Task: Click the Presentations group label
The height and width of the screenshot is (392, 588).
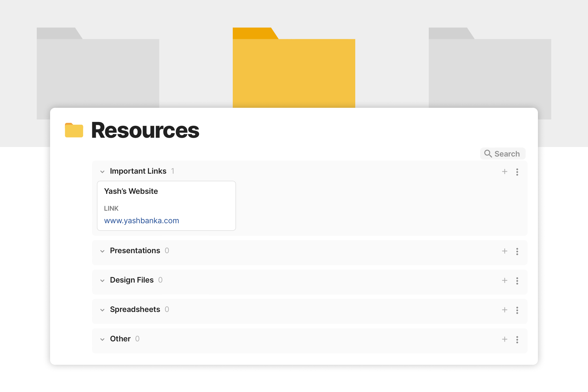Action: [x=135, y=250]
